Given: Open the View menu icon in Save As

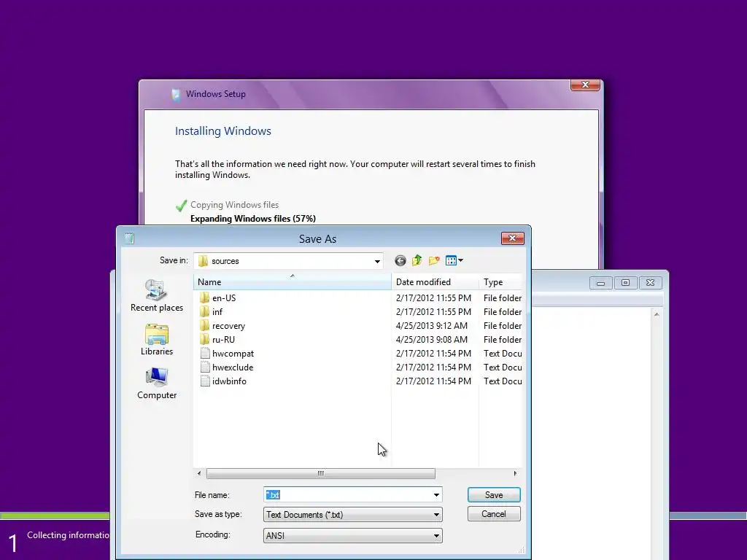Looking at the screenshot, I should pyautogui.click(x=454, y=260).
